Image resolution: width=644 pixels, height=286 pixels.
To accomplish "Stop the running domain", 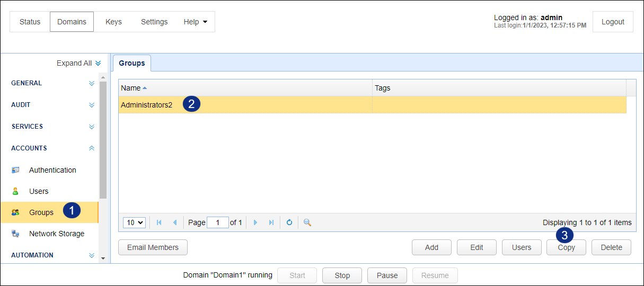I will [x=342, y=275].
